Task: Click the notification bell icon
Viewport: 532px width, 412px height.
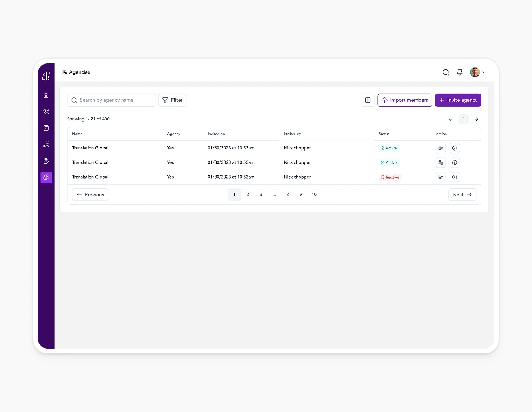Action: pyautogui.click(x=459, y=72)
